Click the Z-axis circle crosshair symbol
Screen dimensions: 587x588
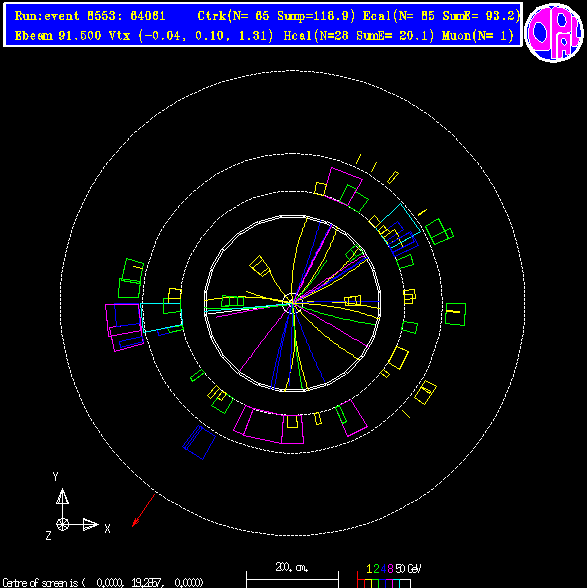pos(63,524)
